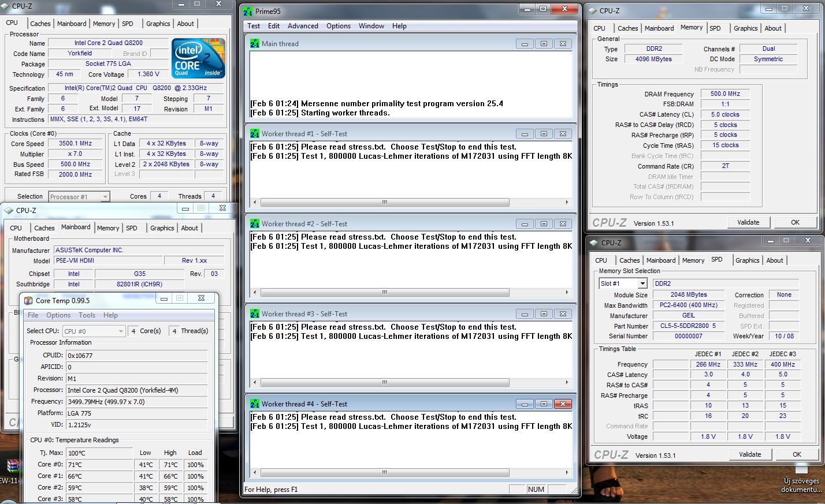Click the Core Temp 0.99.5 title bar icon
This screenshot has height=504, width=825.
[x=28, y=300]
